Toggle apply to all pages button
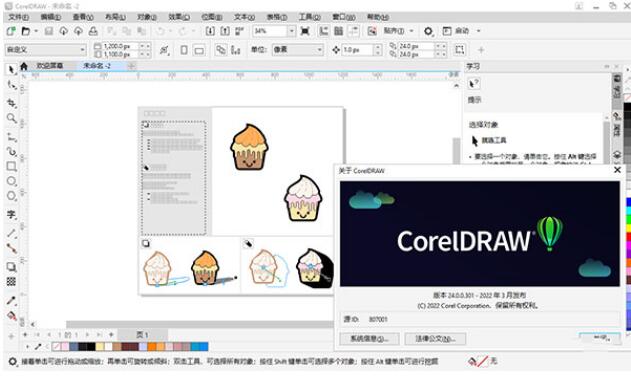631x376 pixels. tap(221, 50)
